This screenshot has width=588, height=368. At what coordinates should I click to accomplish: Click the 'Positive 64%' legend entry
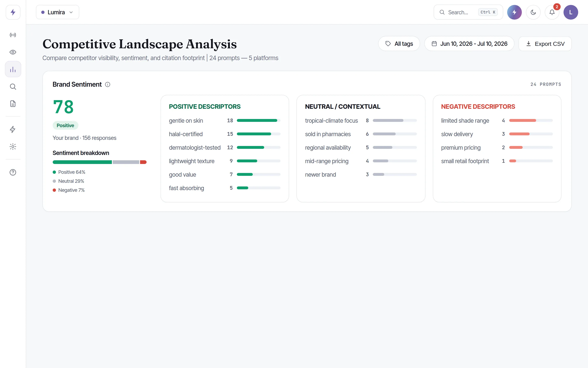click(x=69, y=172)
